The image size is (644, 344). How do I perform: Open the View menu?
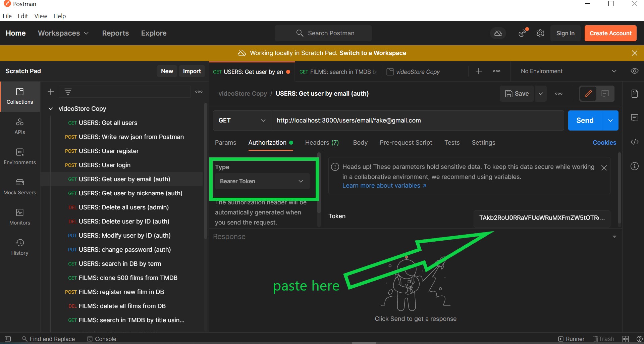[x=41, y=16]
